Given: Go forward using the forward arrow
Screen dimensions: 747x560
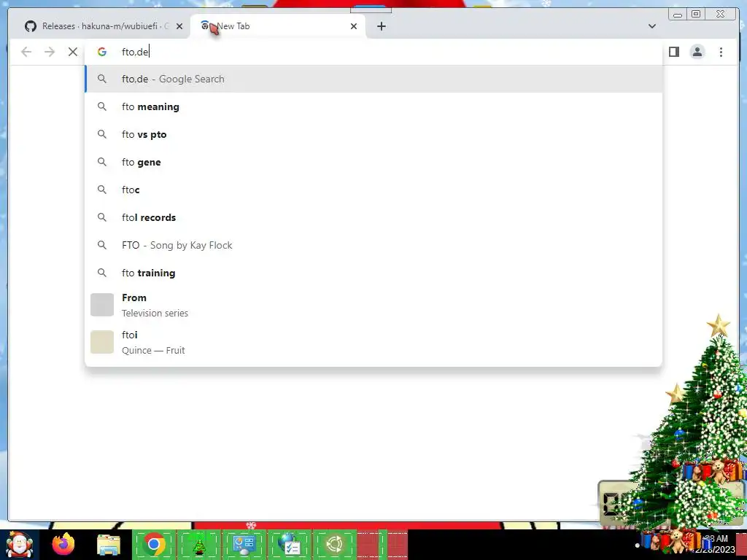Looking at the screenshot, I should 50,52.
